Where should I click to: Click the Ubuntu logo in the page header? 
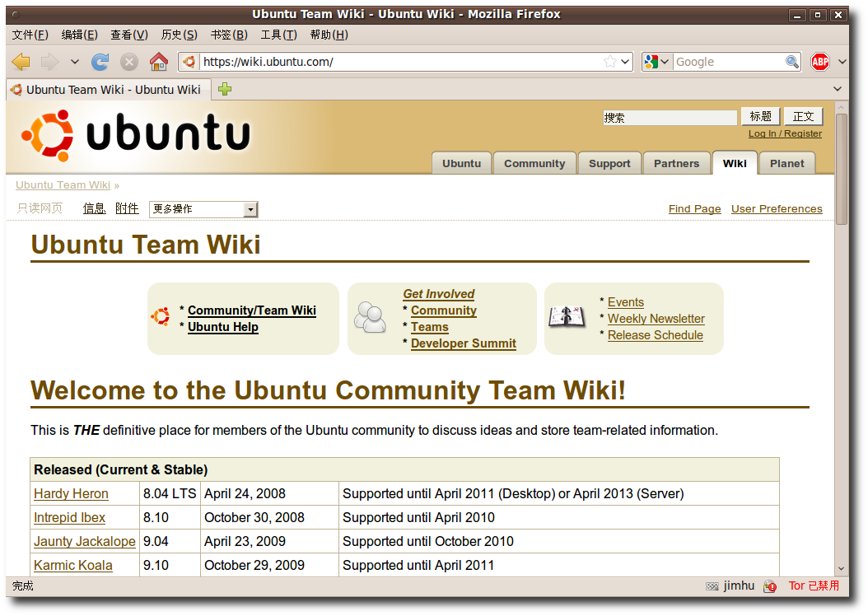tap(136, 135)
